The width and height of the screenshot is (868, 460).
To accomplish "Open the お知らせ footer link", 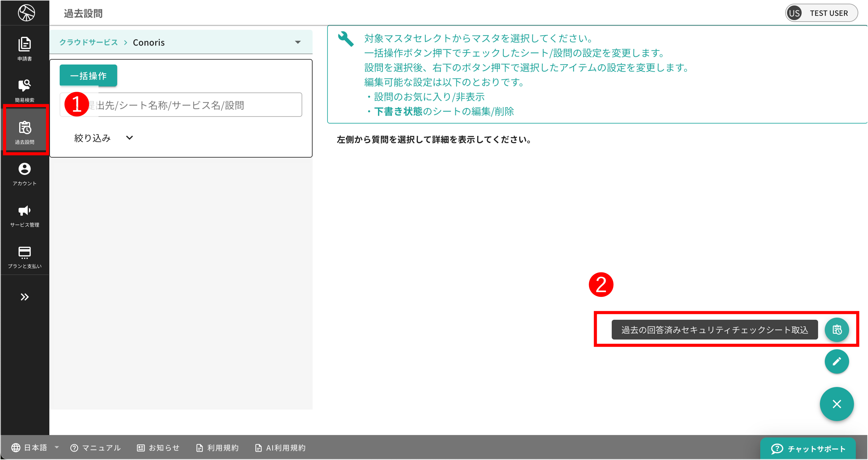I will pos(159,448).
